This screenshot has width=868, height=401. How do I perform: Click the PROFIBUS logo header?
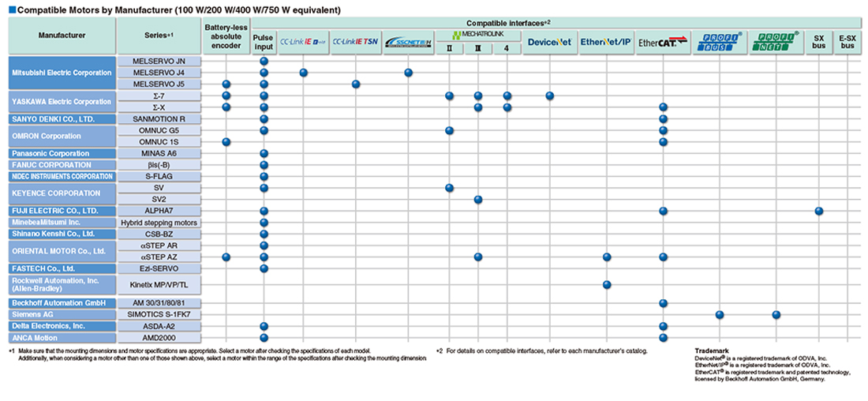click(720, 42)
